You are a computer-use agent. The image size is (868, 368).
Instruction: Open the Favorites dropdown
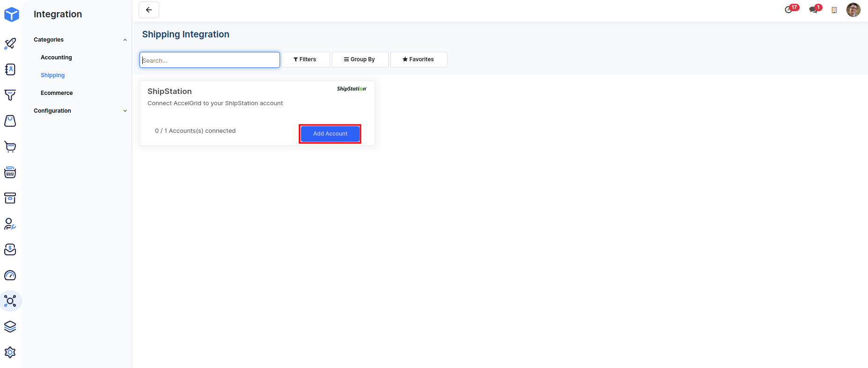click(x=419, y=59)
